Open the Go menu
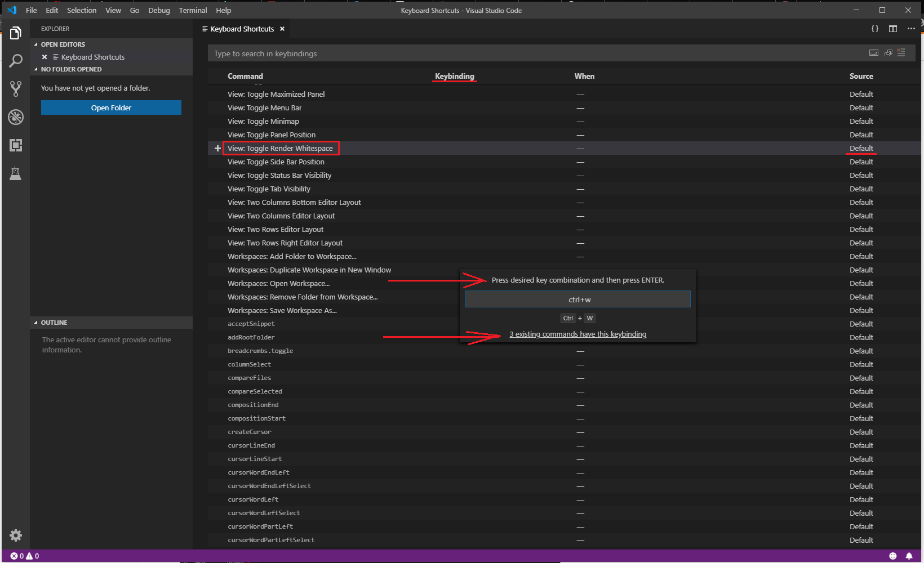The image size is (924, 563). [x=135, y=10]
